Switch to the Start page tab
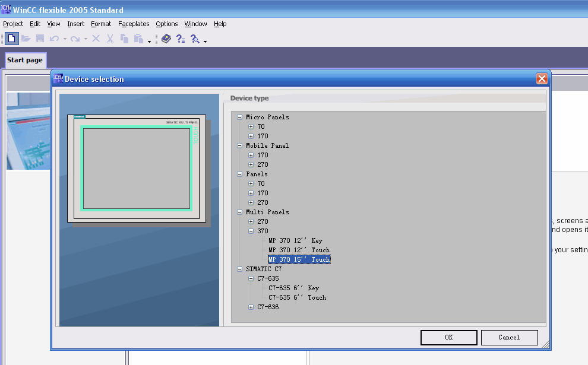Screen dimensions: 588x365 tap(25, 60)
